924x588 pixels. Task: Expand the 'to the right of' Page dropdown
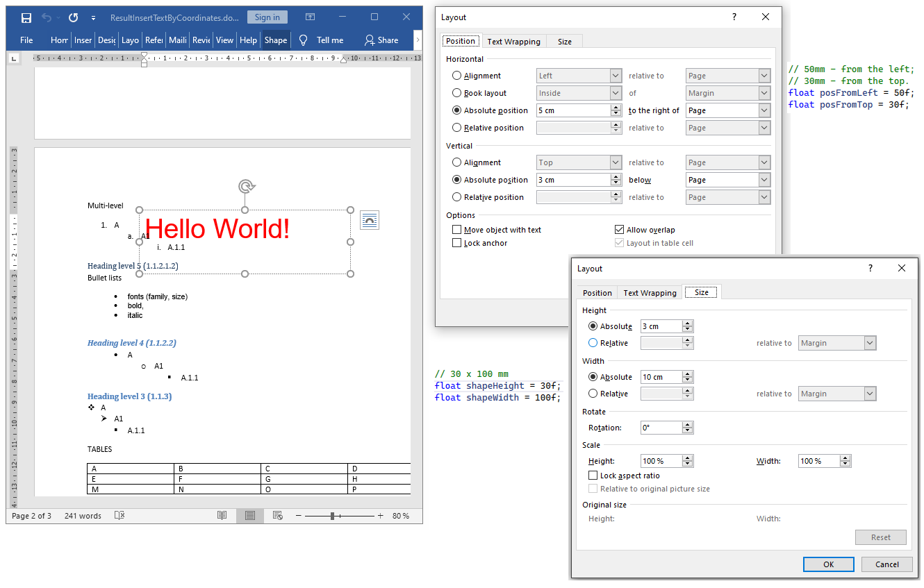[764, 110]
